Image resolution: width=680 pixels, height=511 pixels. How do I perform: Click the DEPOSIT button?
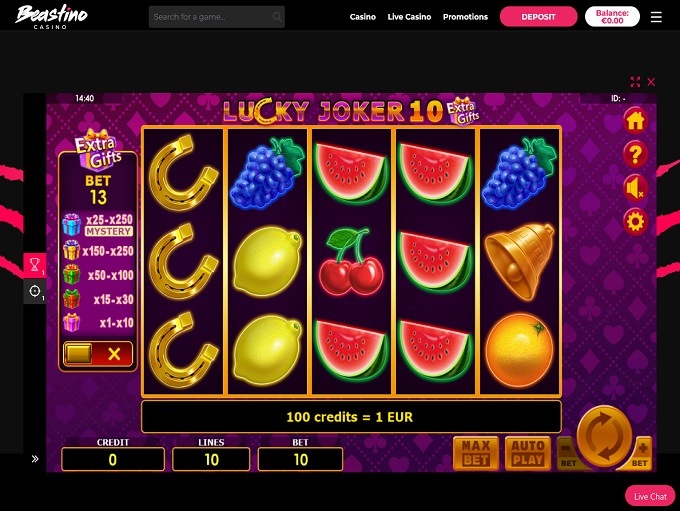click(538, 17)
